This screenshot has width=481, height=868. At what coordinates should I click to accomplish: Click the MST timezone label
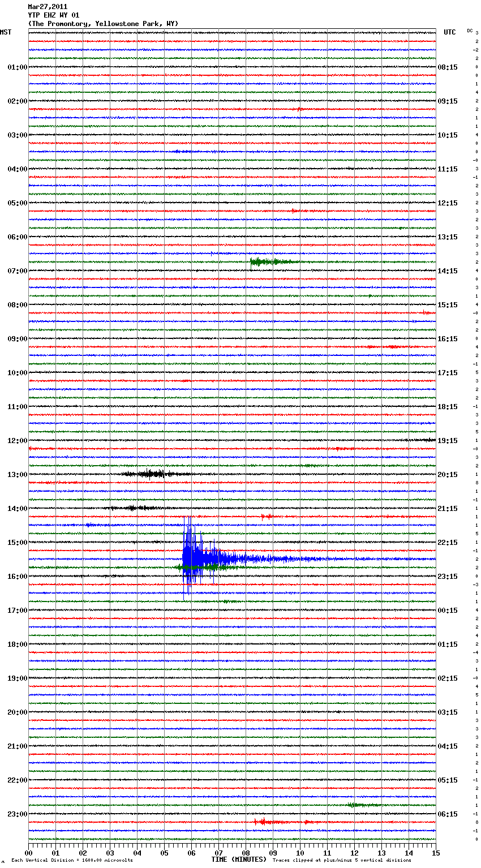pos(6,32)
